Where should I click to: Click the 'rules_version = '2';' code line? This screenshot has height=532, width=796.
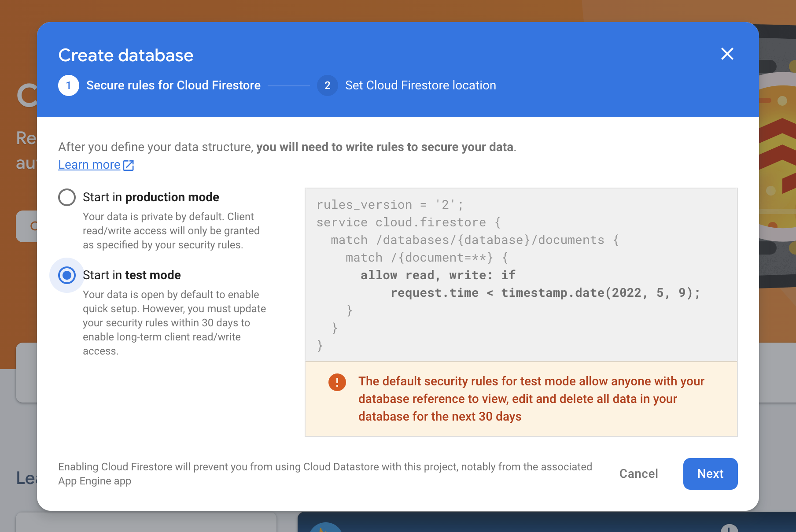390,205
